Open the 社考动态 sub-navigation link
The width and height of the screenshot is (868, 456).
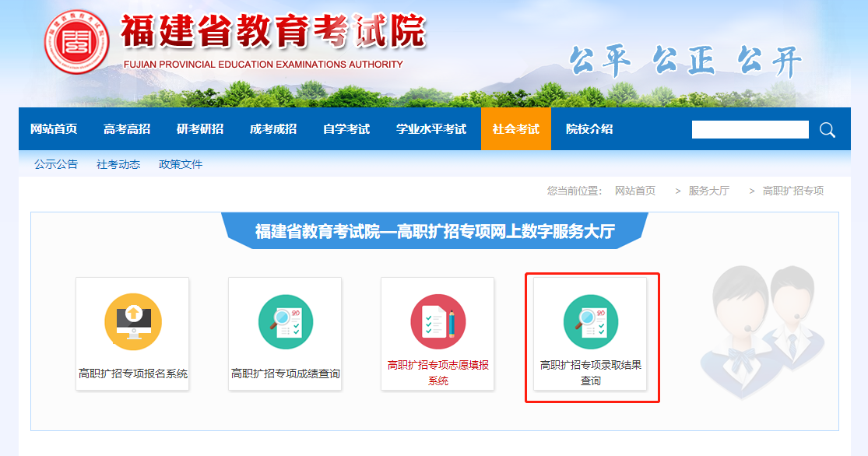coord(118,164)
